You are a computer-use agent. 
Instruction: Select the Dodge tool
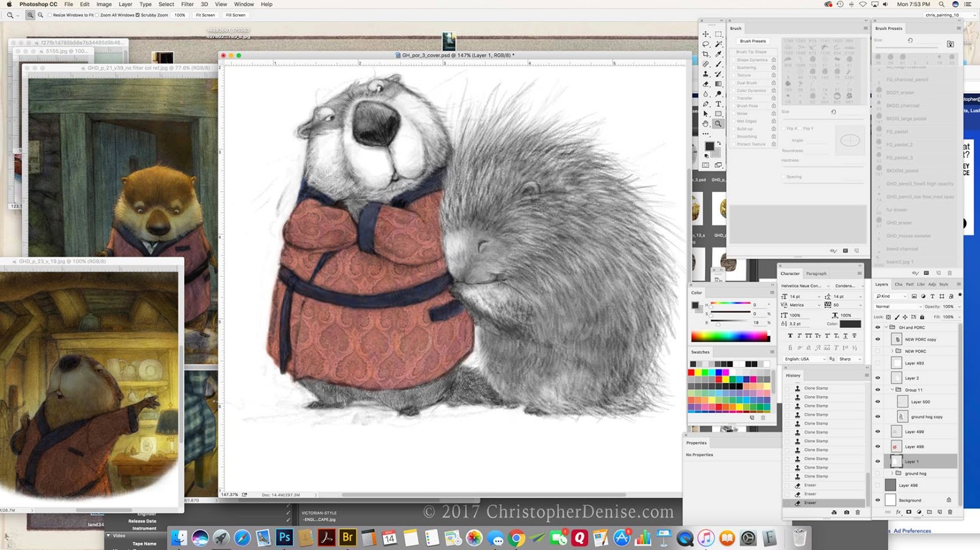[x=718, y=94]
